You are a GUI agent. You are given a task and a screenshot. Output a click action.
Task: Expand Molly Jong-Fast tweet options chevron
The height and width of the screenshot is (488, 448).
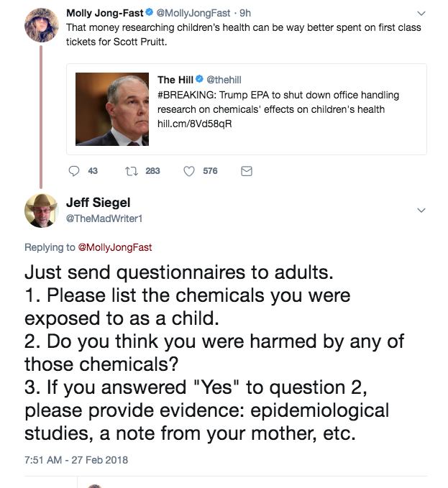tap(421, 14)
